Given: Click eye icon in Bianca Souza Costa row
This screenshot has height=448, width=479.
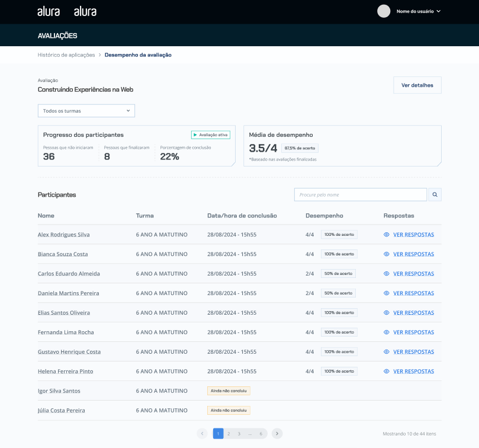Looking at the screenshot, I should point(387,254).
